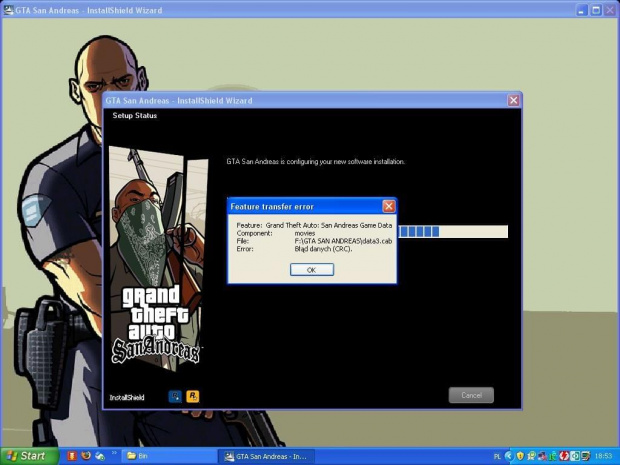Click 'Grand Theft Auto: San Andreas Game Data' text
This screenshot has height=465, width=620.
click(x=329, y=225)
